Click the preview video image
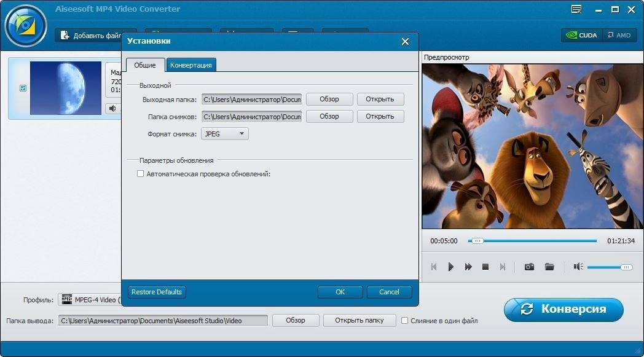 coord(533,146)
